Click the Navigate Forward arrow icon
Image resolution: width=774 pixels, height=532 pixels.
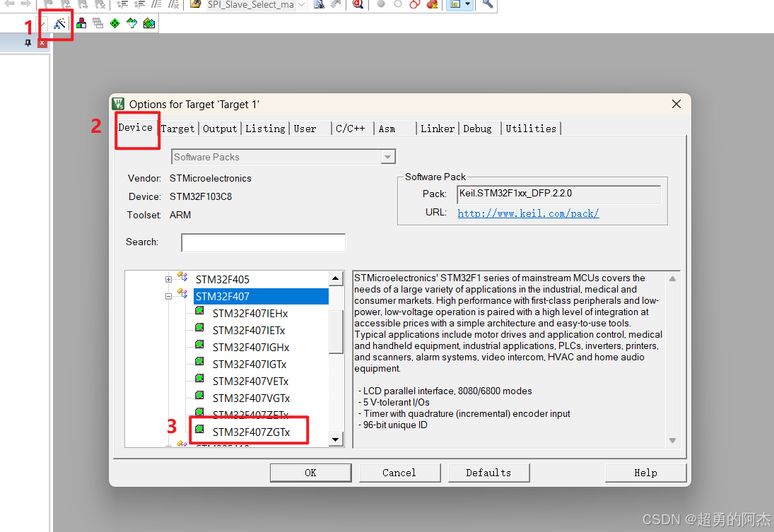pyautogui.click(x=25, y=4)
